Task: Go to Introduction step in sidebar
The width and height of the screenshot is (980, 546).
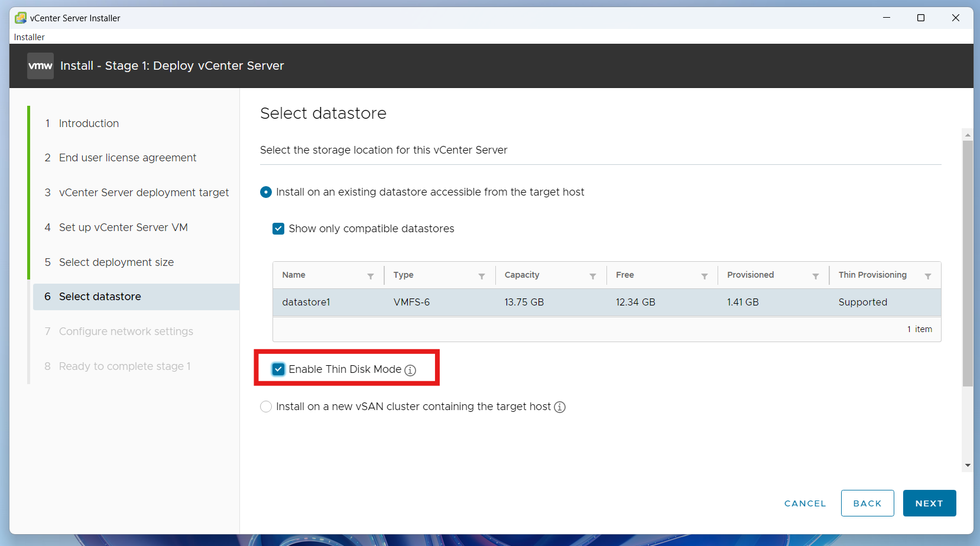Action: 89,123
